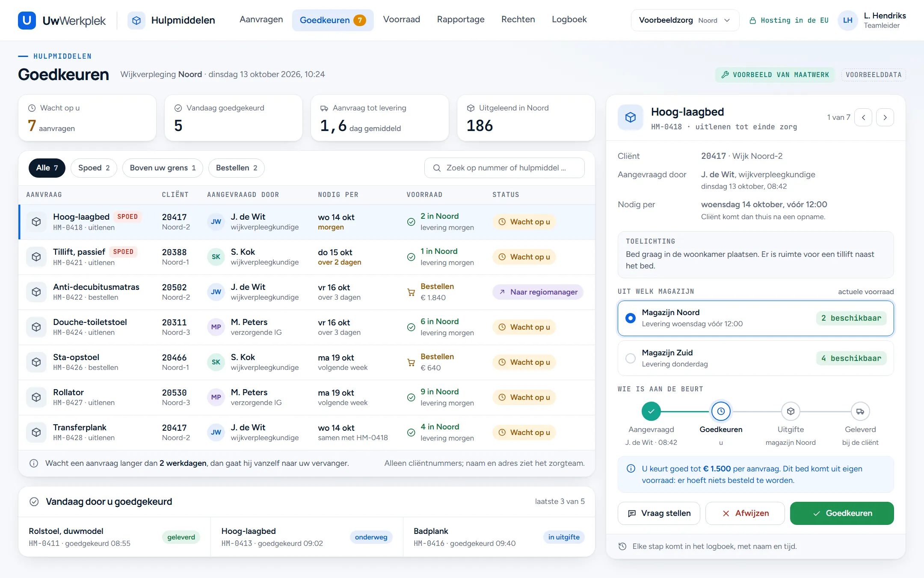Image resolution: width=924 pixels, height=578 pixels.
Task: Open the Aanvragen tab
Action: pyautogui.click(x=261, y=20)
